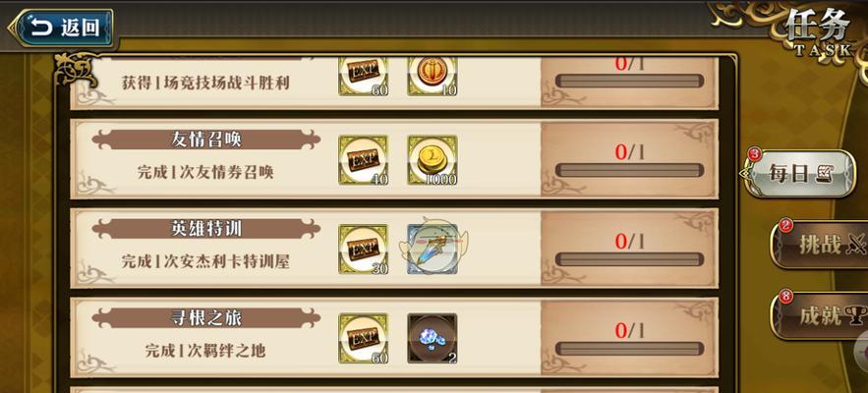This screenshot has width=868, height=393.
Task: Click the arena battle task progress bar
Action: tap(629, 81)
